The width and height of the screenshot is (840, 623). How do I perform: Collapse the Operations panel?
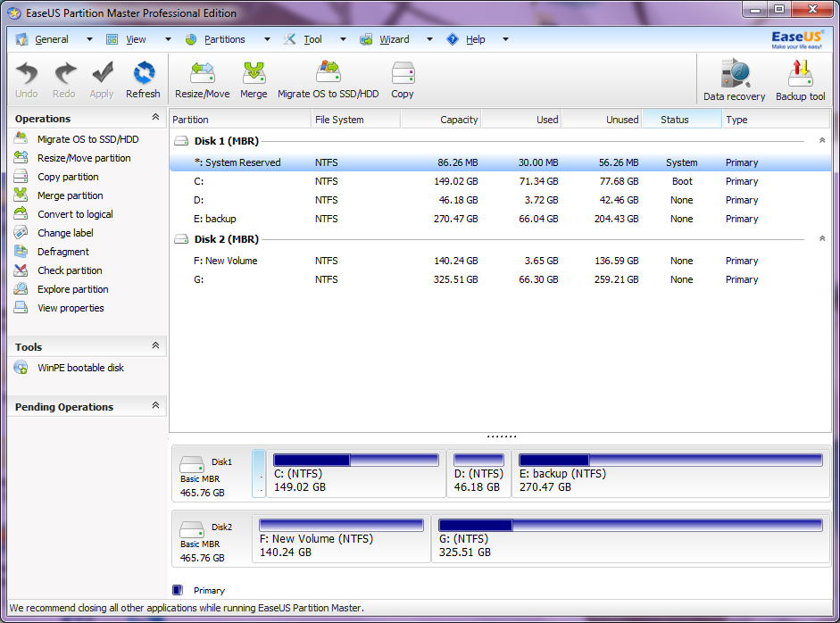tap(155, 118)
